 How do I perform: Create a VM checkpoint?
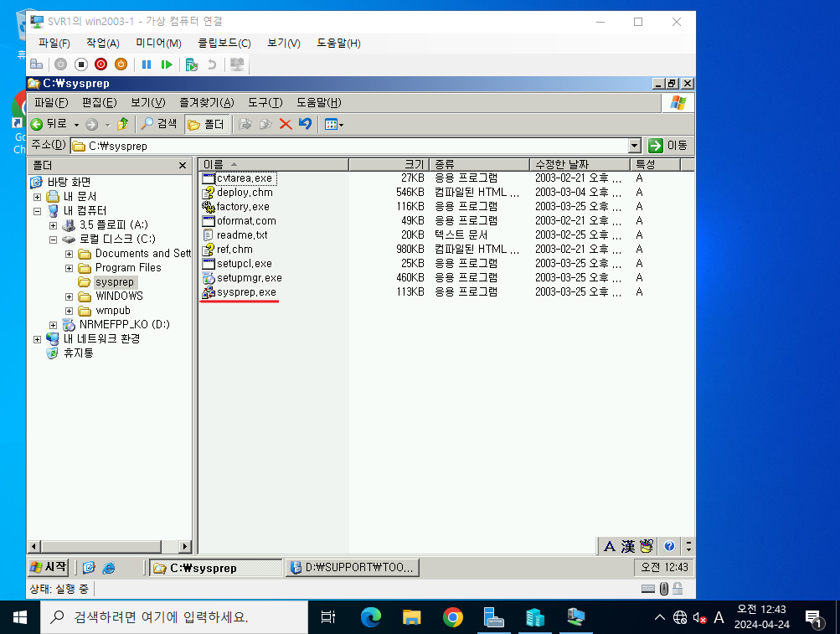coord(191,64)
